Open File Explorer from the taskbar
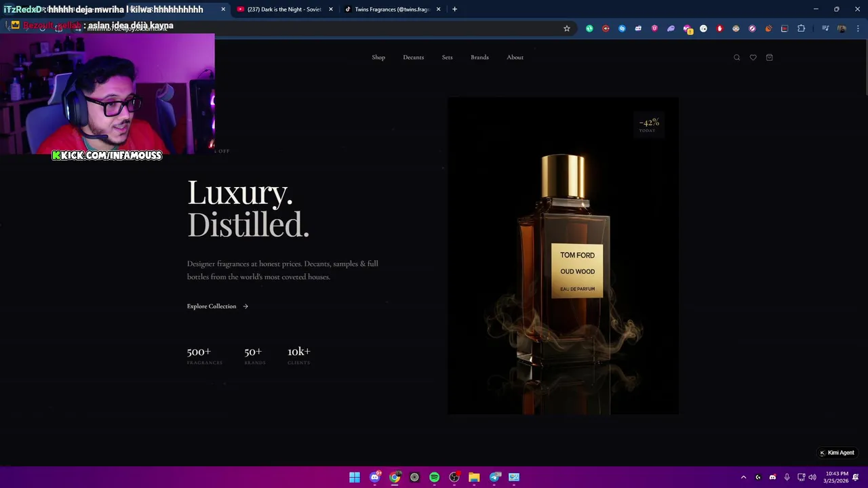The height and width of the screenshot is (488, 868). (474, 477)
